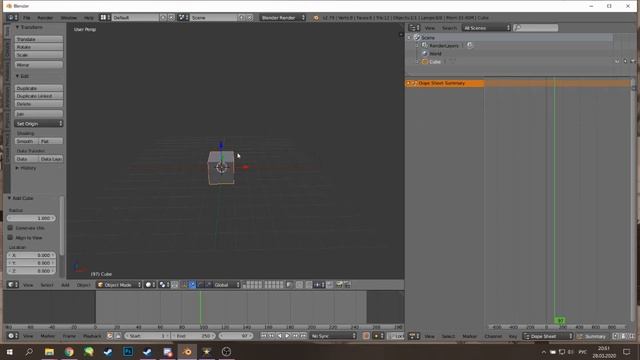This screenshot has height=360, width=640.
Task: Enable the Align to View checkbox
Action: tap(11, 237)
